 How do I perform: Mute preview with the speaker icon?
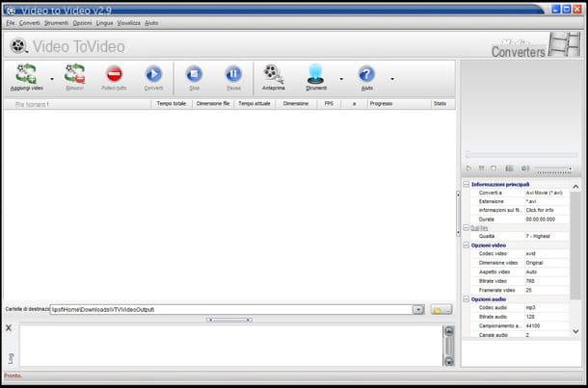click(525, 168)
